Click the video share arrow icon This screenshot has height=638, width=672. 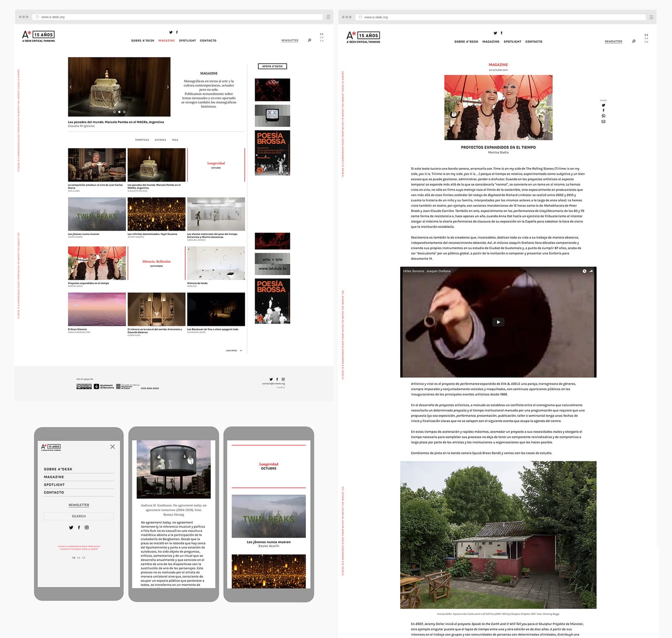pyautogui.click(x=591, y=271)
